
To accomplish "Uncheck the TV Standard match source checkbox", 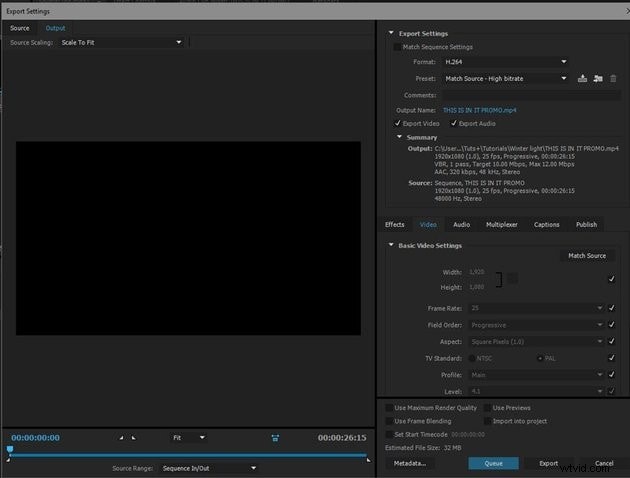I will pos(612,358).
